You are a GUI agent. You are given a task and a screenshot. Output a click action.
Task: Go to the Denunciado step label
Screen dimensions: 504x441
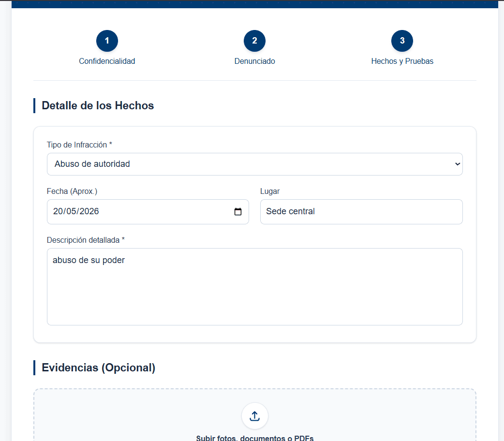pos(254,61)
